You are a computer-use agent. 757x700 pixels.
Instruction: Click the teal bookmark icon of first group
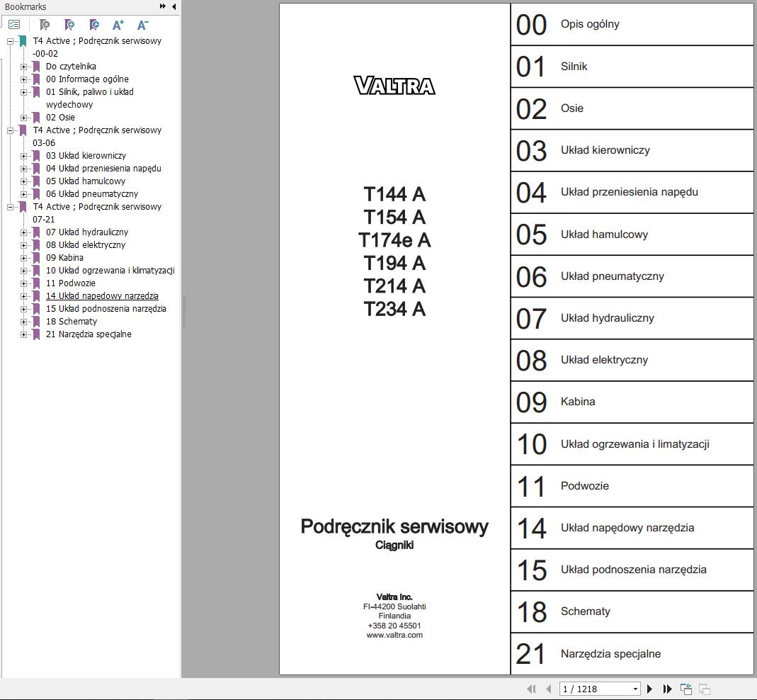(x=23, y=41)
